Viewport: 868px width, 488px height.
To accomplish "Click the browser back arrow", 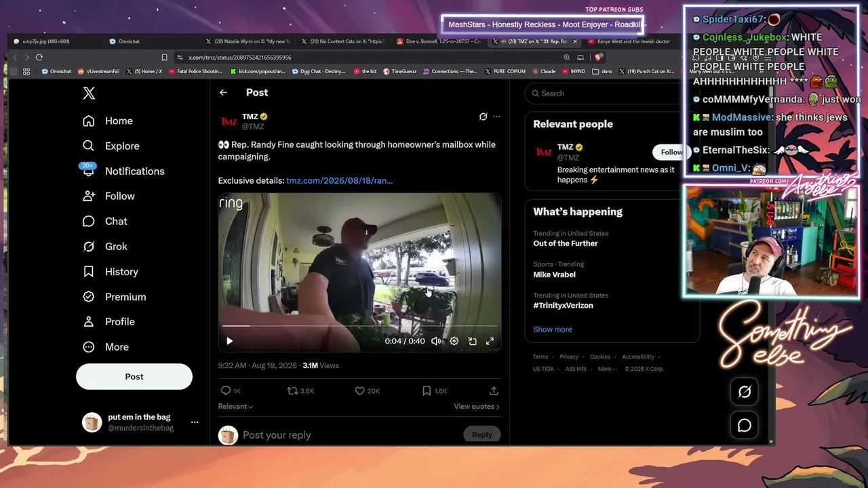I will click(x=15, y=58).
